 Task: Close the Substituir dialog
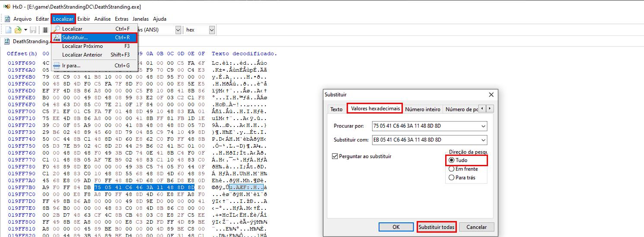coord(491,95)
